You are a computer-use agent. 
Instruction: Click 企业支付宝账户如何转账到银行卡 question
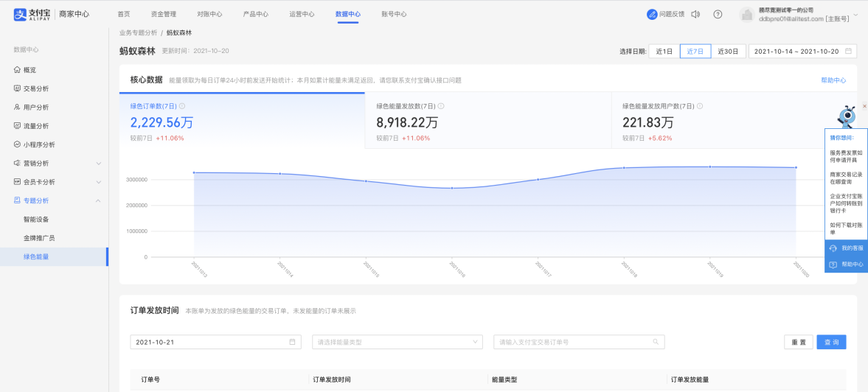coord(846,203)
